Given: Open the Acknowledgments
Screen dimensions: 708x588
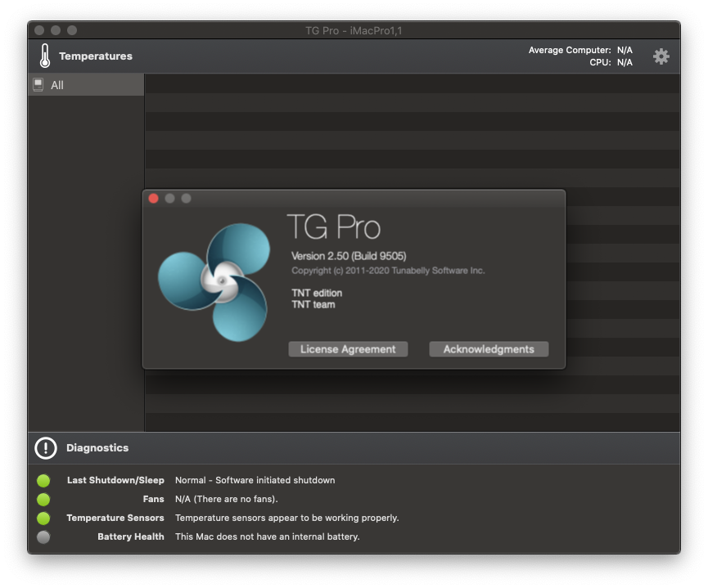Looking at the screenshot, I should click(x=489, y=349).
